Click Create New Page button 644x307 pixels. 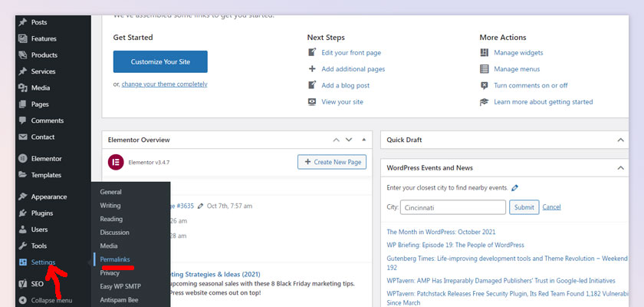pyautogui.click(x=332, y=162)
